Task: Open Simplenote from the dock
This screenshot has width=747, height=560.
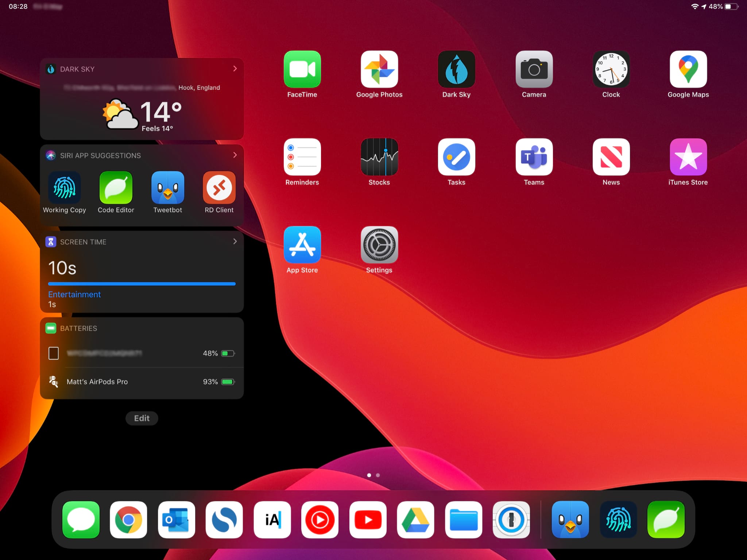Action: click(224, 520)
